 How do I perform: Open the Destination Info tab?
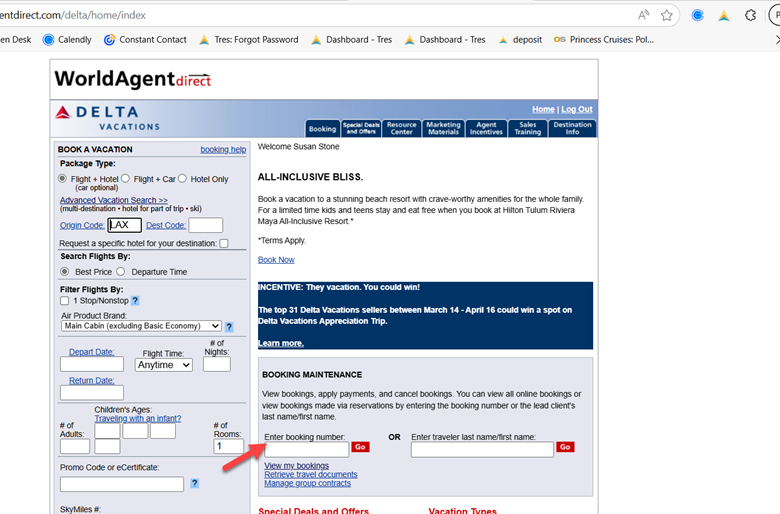point(572,128)
